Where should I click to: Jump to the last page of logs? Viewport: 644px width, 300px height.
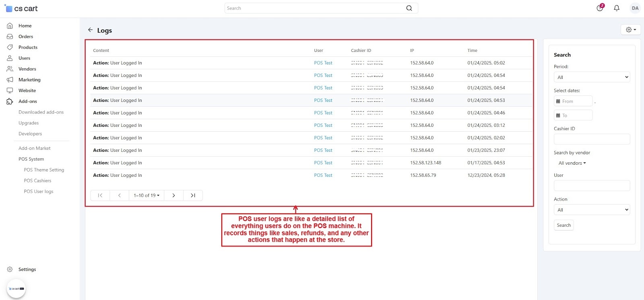point(193,195)
